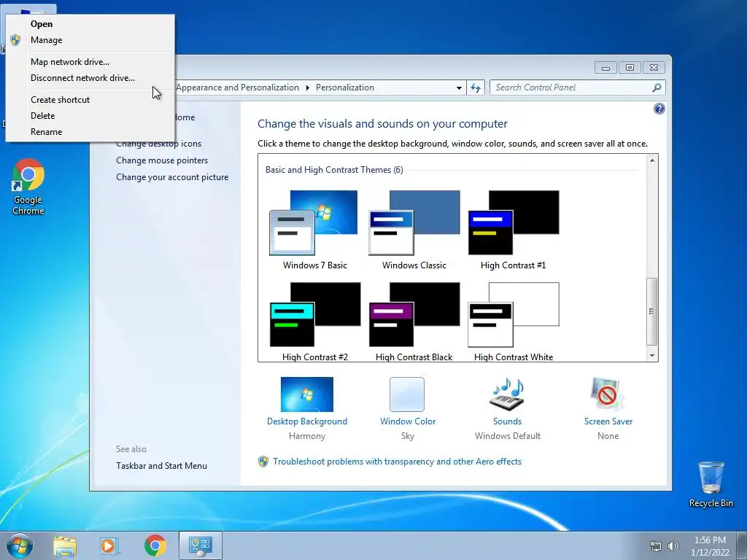Select the High Contrast #1 theme
747x560 pixels.
pos(513,230)
